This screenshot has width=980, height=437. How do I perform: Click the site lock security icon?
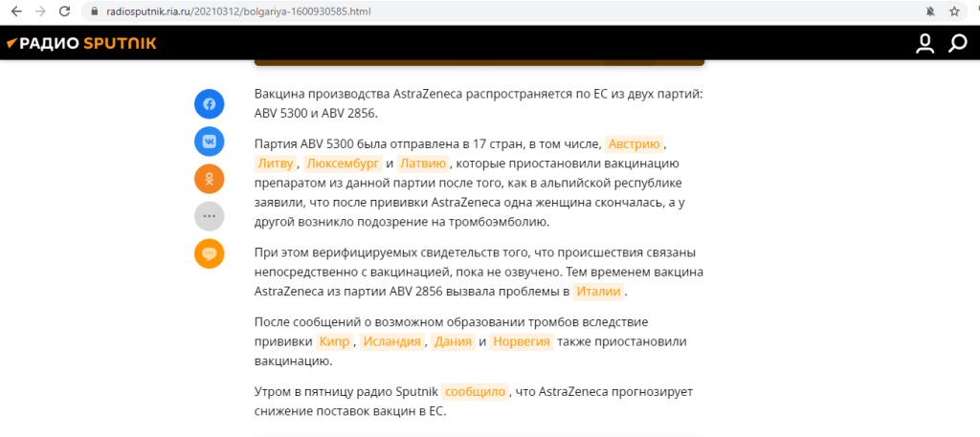[94, 11]
